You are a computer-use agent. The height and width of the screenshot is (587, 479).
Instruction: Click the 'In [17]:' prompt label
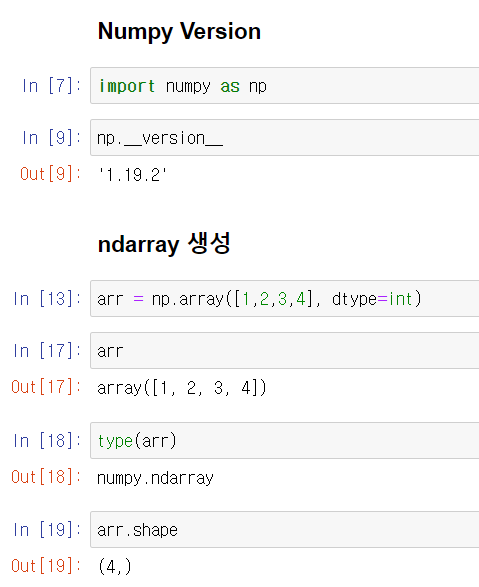[x=47, y=351]
